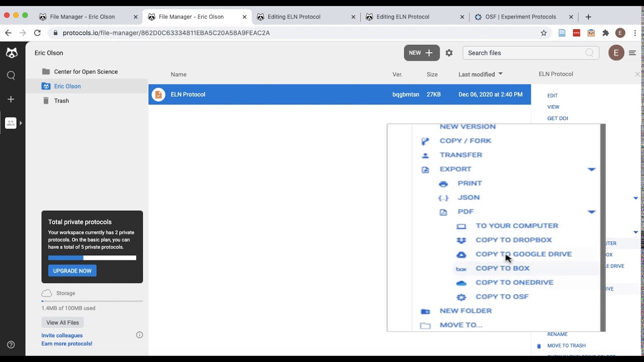The height and width of the screenshot is (362, 644).
Task: Click the private protocols progress bar
Action: click(x=92, y=258)
